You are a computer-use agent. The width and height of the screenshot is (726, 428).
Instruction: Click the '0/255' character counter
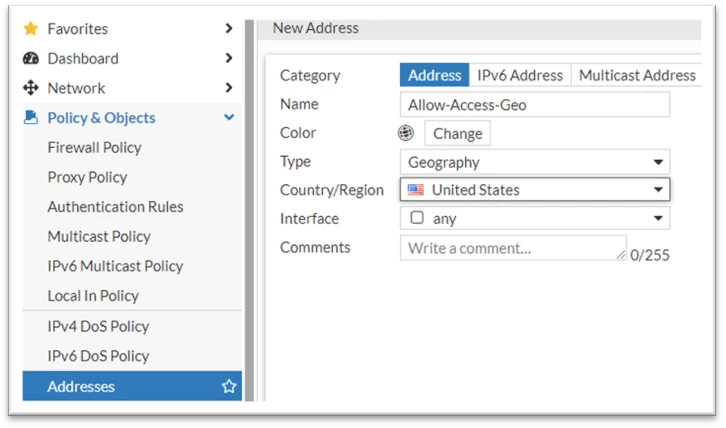[x=650, y=255]
